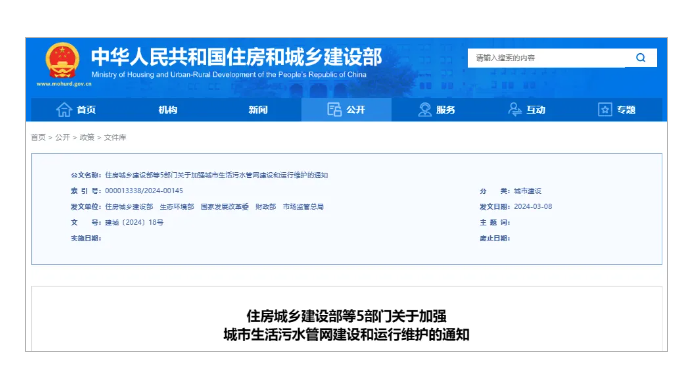Go to 公开 in the breadcrumb

(x=63, y=137)
